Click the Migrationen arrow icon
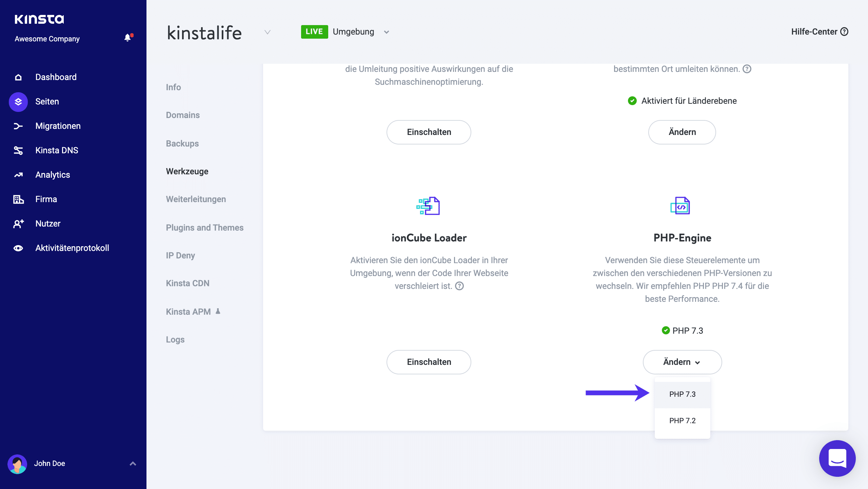The height and width of the screenshot is (489, 868). click(x=18, y=126)
